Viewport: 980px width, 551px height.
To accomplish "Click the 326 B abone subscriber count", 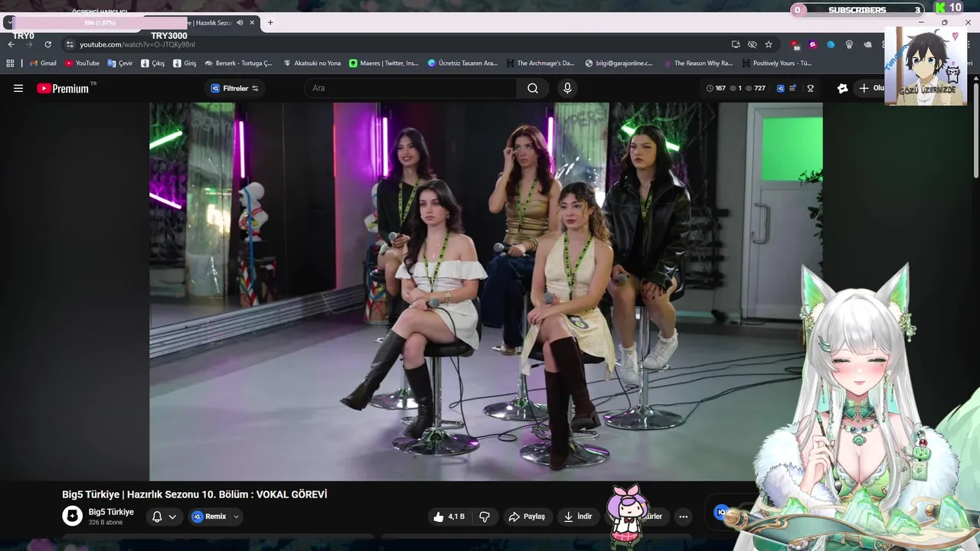I will [x=106, y=523].
